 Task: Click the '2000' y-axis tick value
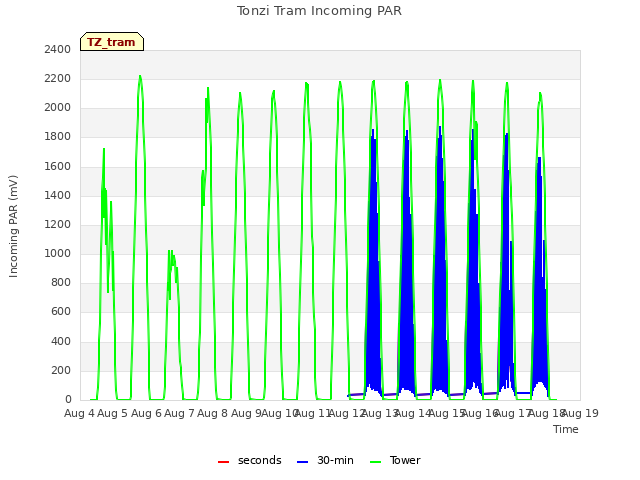point(58,107)
